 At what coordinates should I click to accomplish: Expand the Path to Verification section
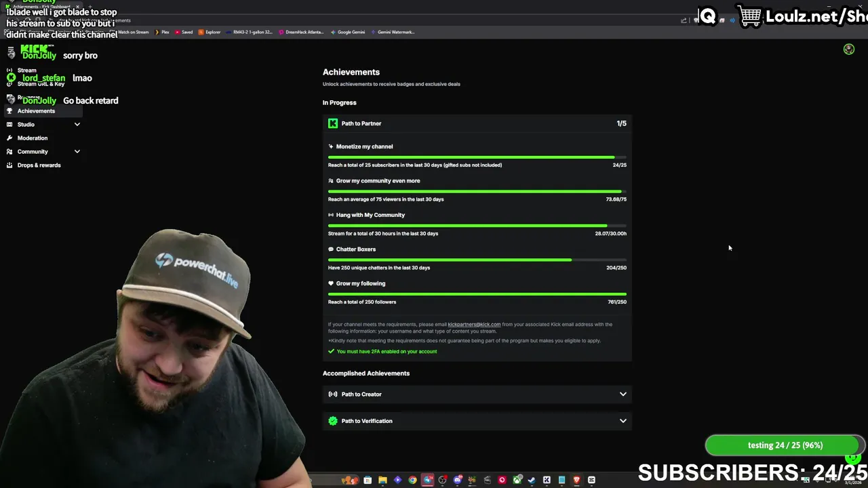(477, 421)
